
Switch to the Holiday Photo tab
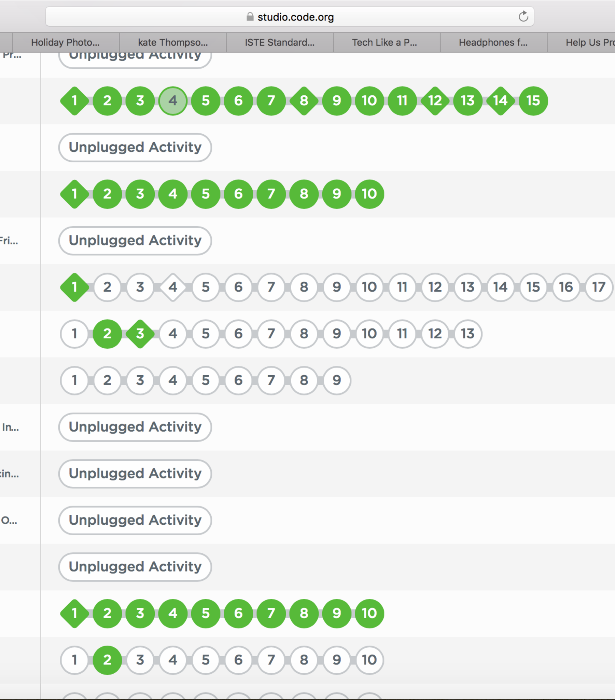click(65, 42)
